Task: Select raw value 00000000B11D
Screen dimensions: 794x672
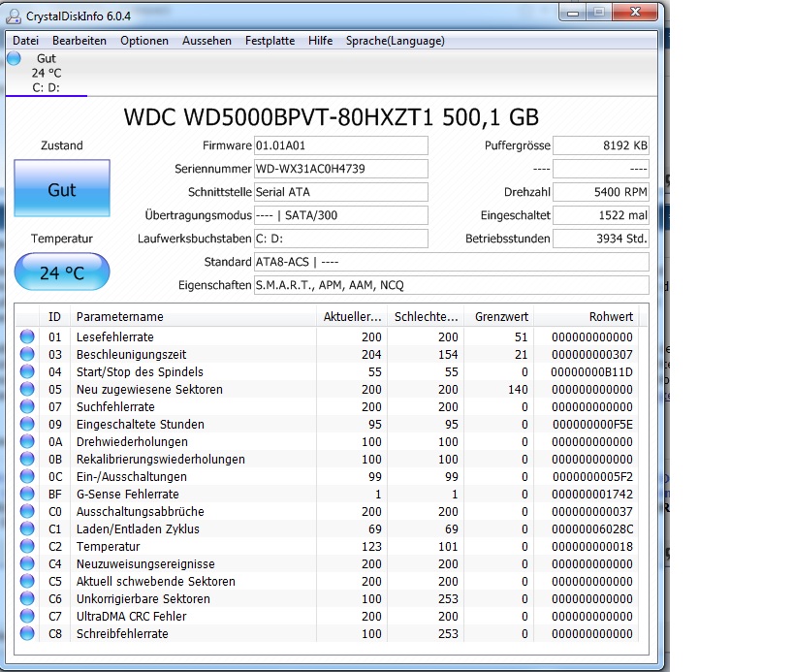Action: [591, 371]
